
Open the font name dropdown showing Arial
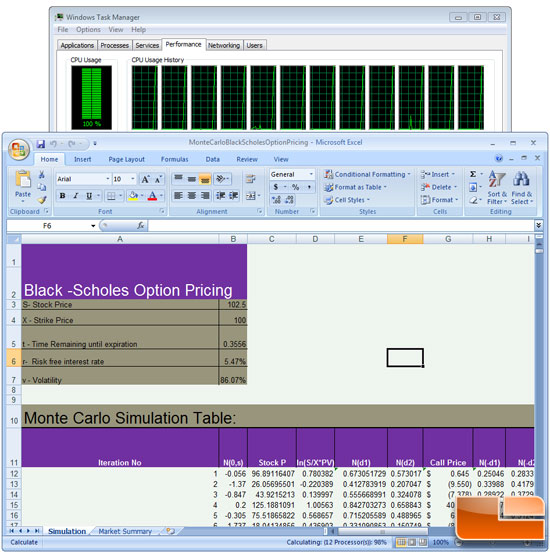pyautogui.click(x=108, y=179)
